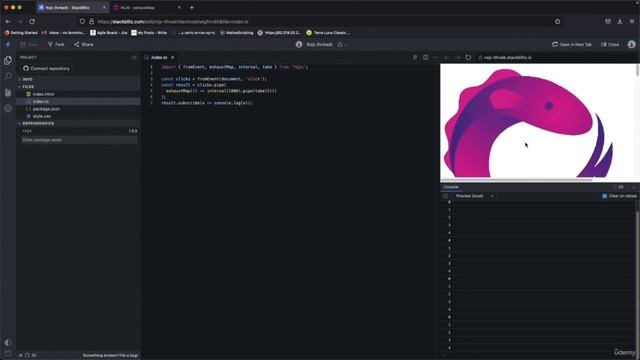The height and width of the screenshot is (360, 640).
Task: Click the browser back button
Action: 8,21
